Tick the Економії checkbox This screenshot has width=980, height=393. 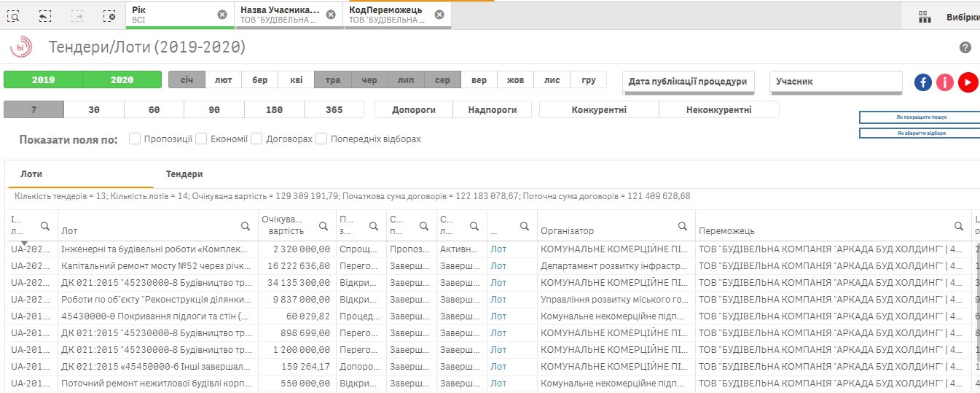pyautogui.click(x=202, y=139)
